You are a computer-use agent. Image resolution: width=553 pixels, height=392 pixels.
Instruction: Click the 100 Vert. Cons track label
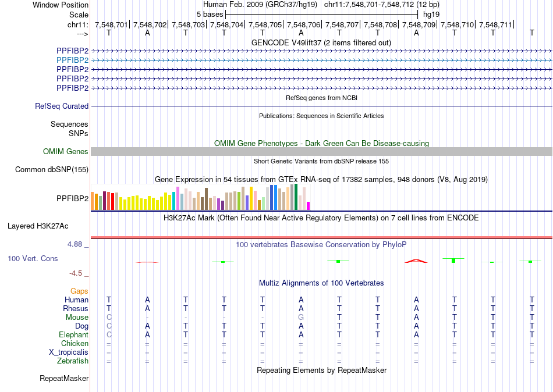(33, 258)
